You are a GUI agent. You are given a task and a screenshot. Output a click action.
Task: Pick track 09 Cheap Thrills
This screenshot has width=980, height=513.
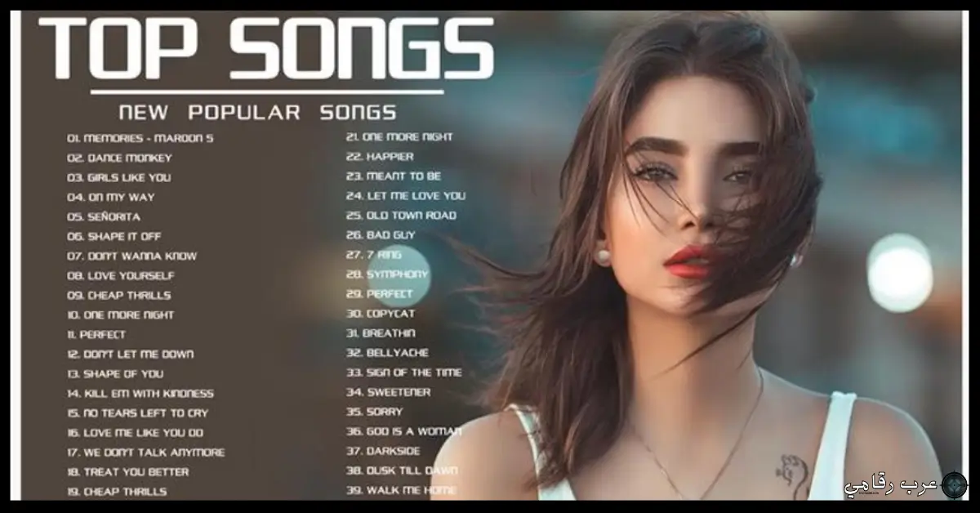click(x=119, y=295)
